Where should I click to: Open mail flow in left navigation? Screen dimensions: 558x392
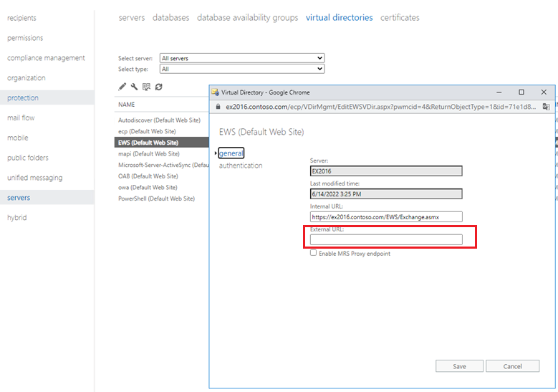[21, 118]
